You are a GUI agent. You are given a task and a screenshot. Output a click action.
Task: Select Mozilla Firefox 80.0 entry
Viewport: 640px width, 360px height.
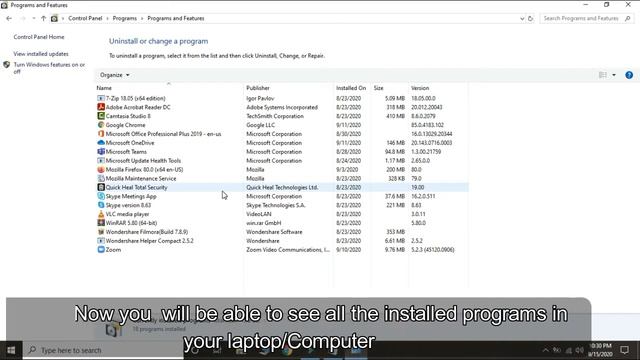click(x=144, y=169)
